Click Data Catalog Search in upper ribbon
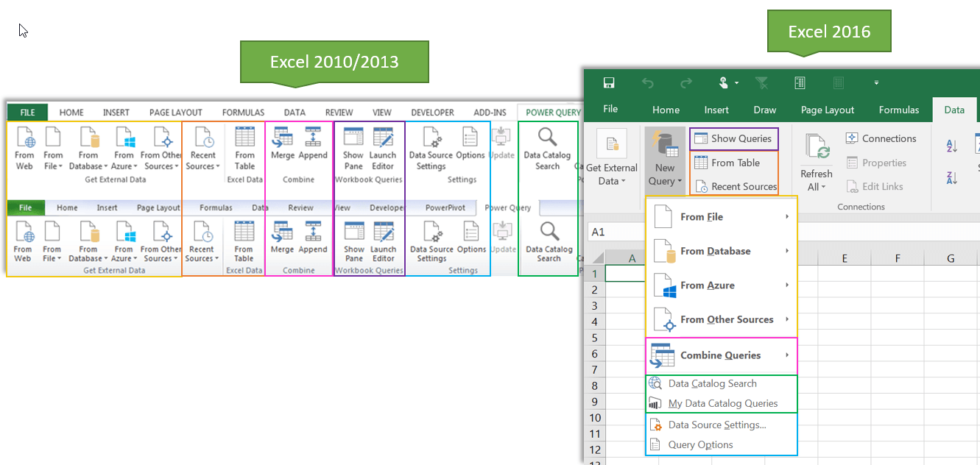 point(547,148)
